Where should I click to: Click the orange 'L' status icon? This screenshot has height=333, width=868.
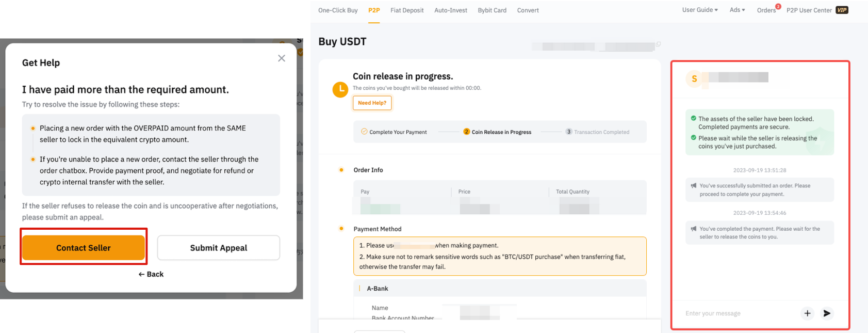click(x=340, y=89)
